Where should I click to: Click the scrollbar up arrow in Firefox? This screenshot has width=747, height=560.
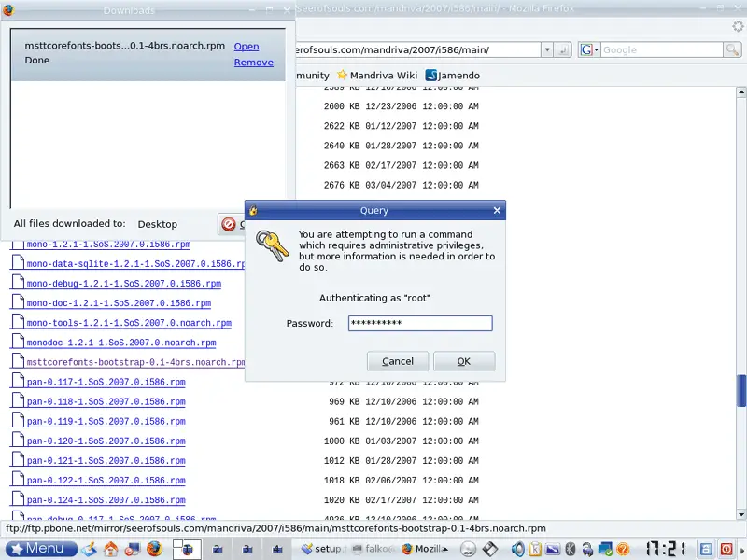coord(741,91)
